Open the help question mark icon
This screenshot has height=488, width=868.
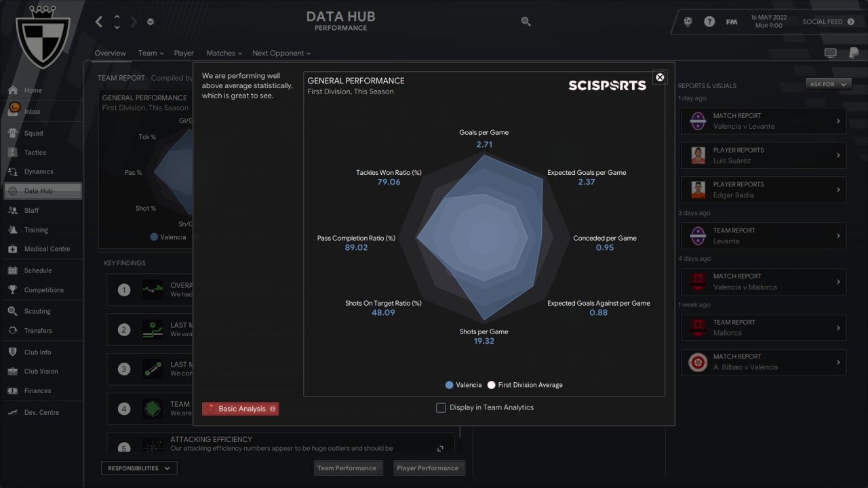tap(709, 22)
